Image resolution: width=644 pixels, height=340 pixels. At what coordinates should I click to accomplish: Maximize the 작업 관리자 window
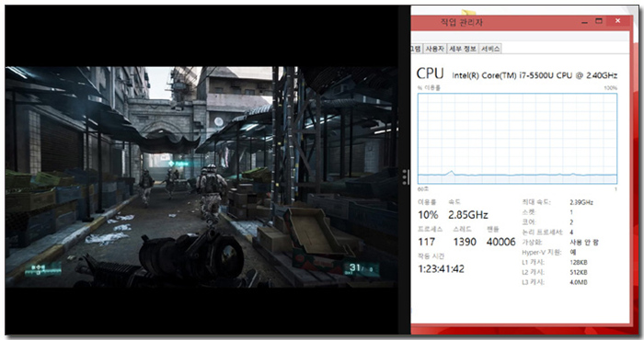[x=599, y=21]
